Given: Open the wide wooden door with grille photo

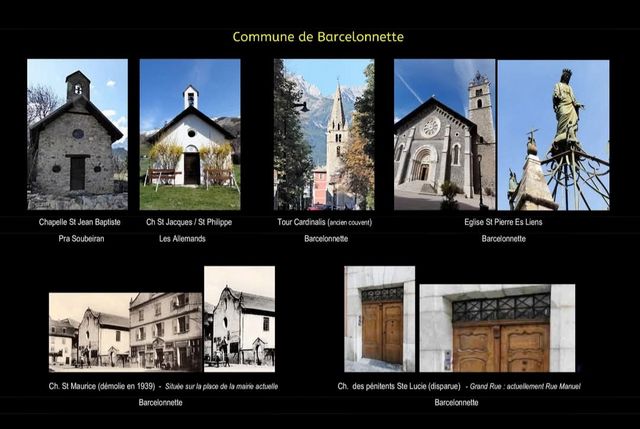Looking at the screenshot, I should pyautogui.click(x=497, y=328).
